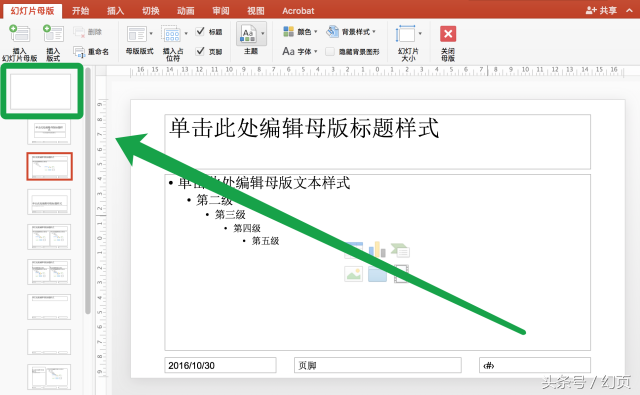Image resolution: width=640 pixels, height=395 pixels.
Task: Select the fourth layout thumbnail
Action: tap(49, 202)
